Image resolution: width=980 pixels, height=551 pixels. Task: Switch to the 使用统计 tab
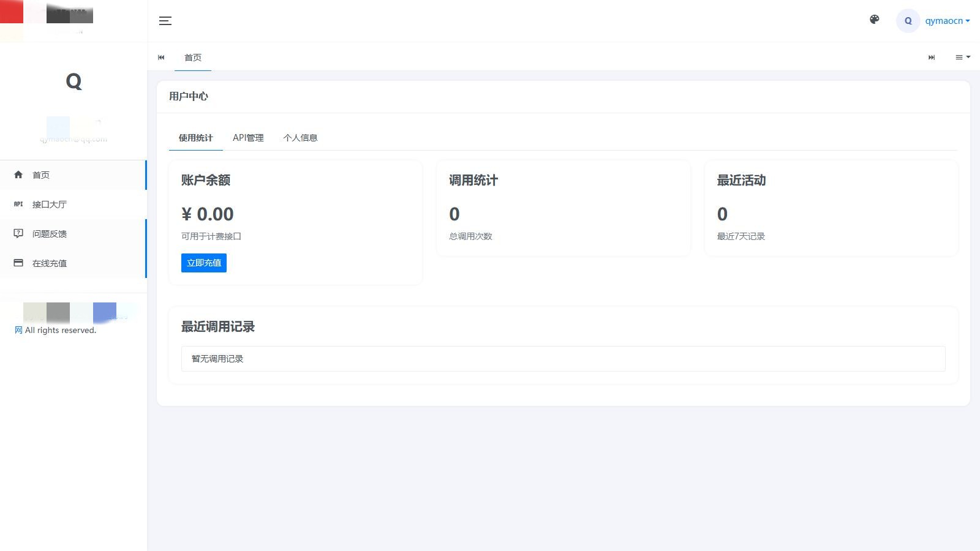[x=195, y=138]
